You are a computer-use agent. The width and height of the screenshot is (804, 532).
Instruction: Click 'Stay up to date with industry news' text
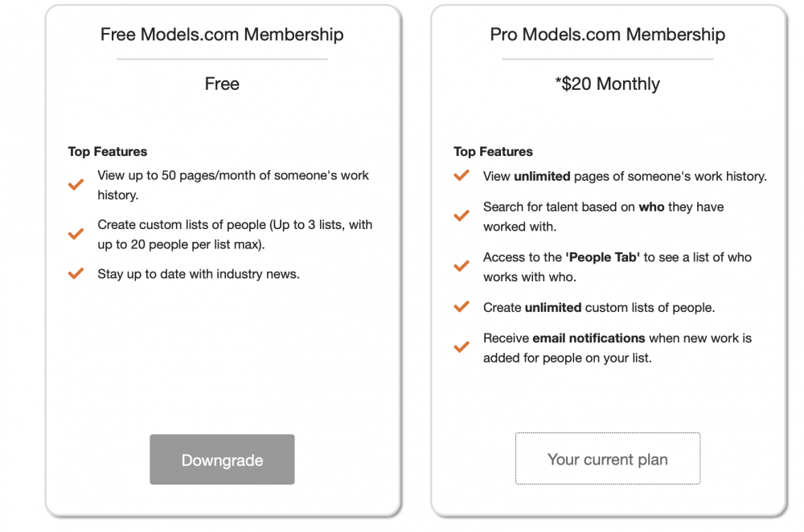pos(199,274)
